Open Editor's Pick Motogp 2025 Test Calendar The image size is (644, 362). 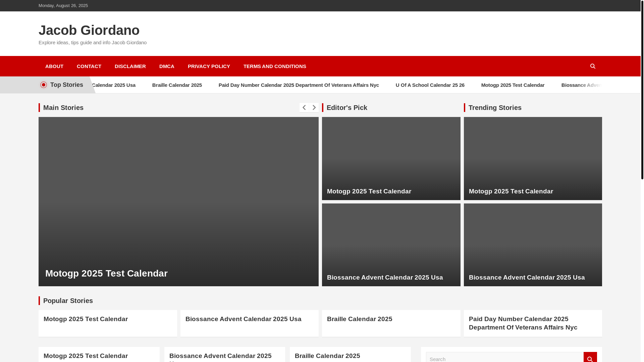pos(369,191)
